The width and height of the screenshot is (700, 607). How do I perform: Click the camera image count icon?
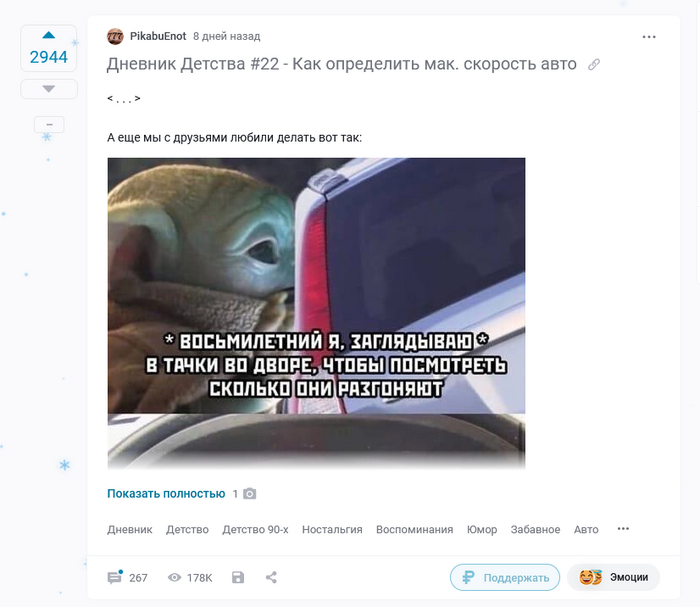[250, 494]
